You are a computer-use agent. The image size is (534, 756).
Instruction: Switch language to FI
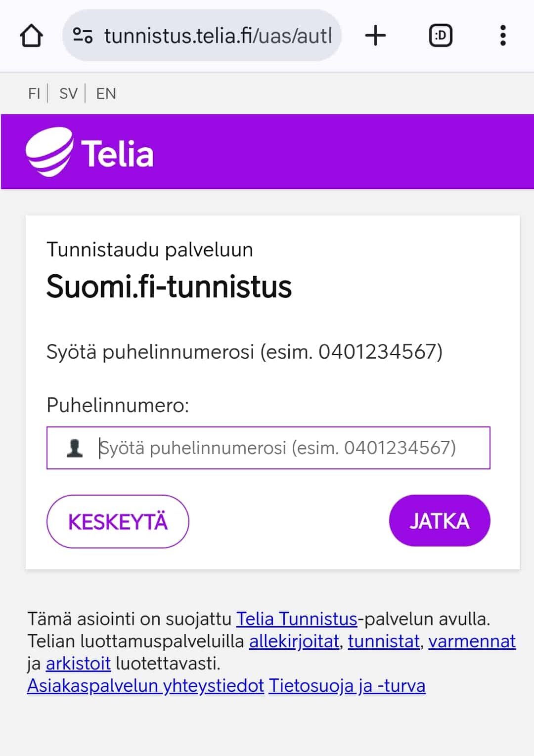coord(34,93)
